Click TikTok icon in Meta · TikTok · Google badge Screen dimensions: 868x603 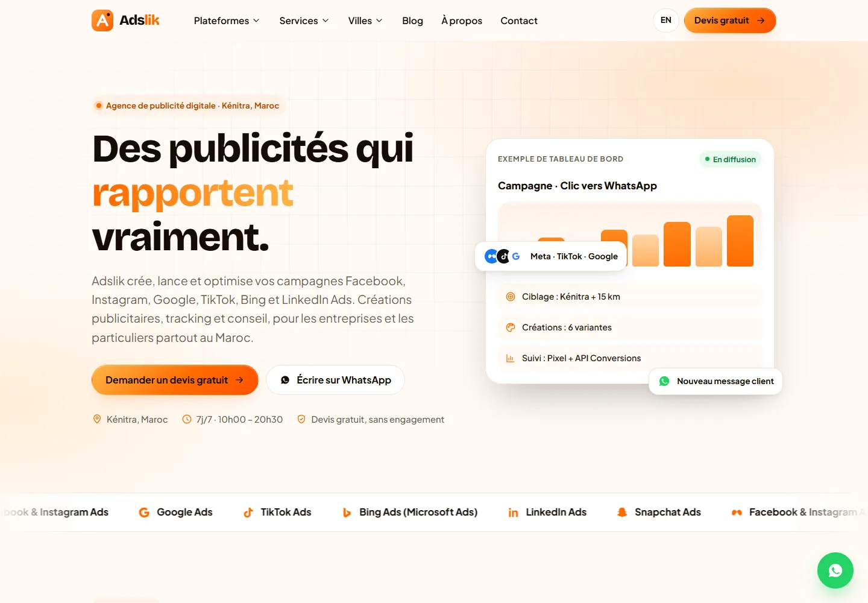click(x=504, y=256)
